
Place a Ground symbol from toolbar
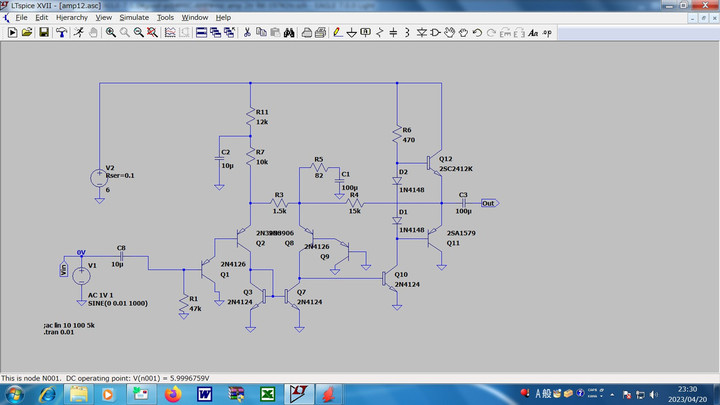[351, 32]
